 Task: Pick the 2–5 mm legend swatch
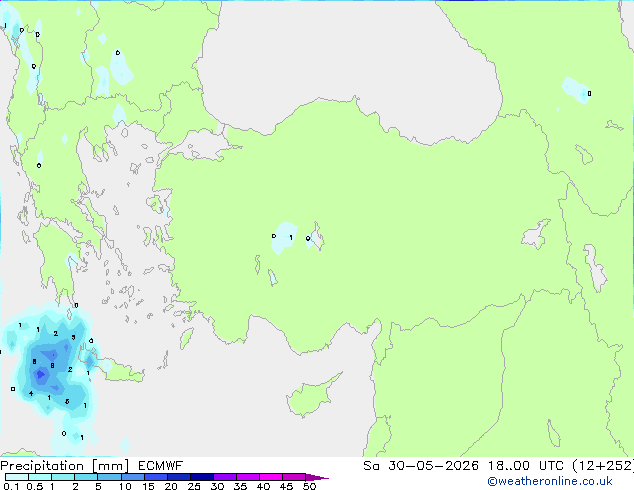coord(86,477)
